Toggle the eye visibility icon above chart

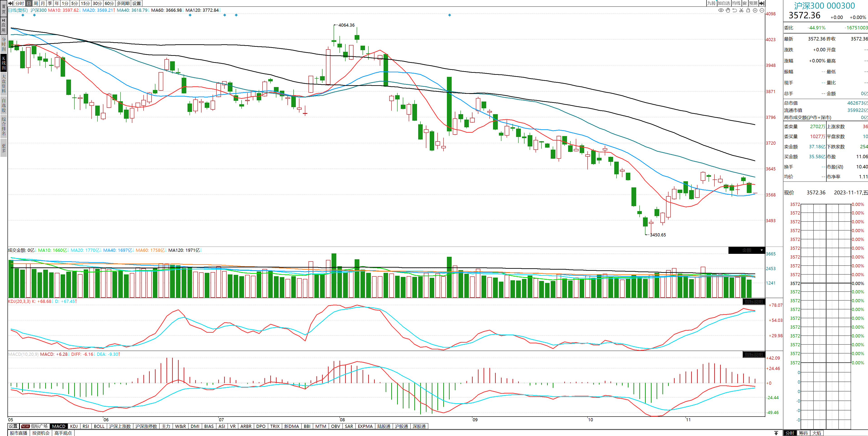pos(721,10)
